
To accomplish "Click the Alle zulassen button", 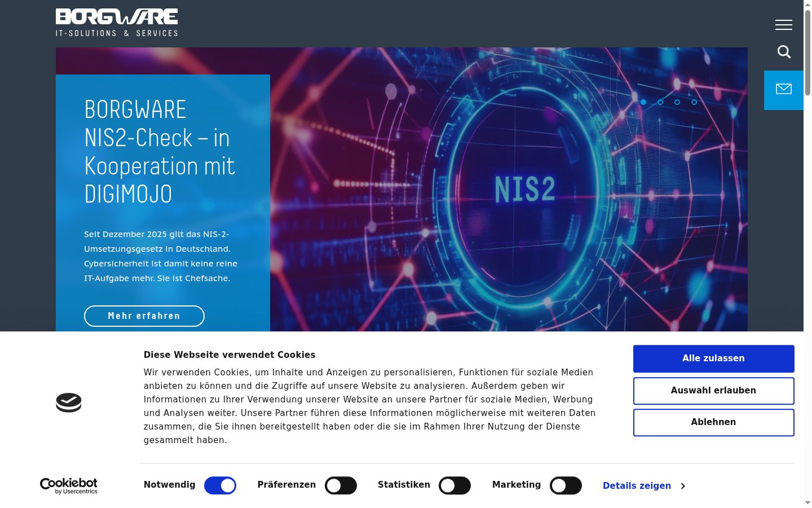I will point(714,358).
